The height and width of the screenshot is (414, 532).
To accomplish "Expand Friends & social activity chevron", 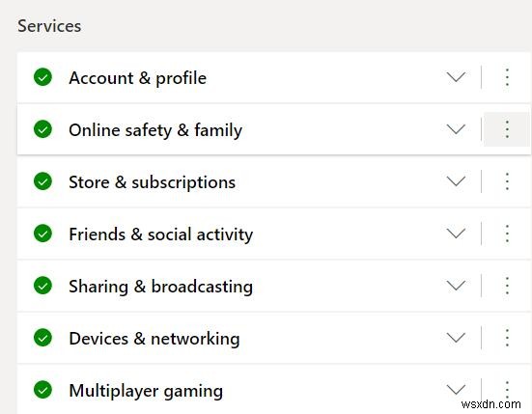I will 456,234.
